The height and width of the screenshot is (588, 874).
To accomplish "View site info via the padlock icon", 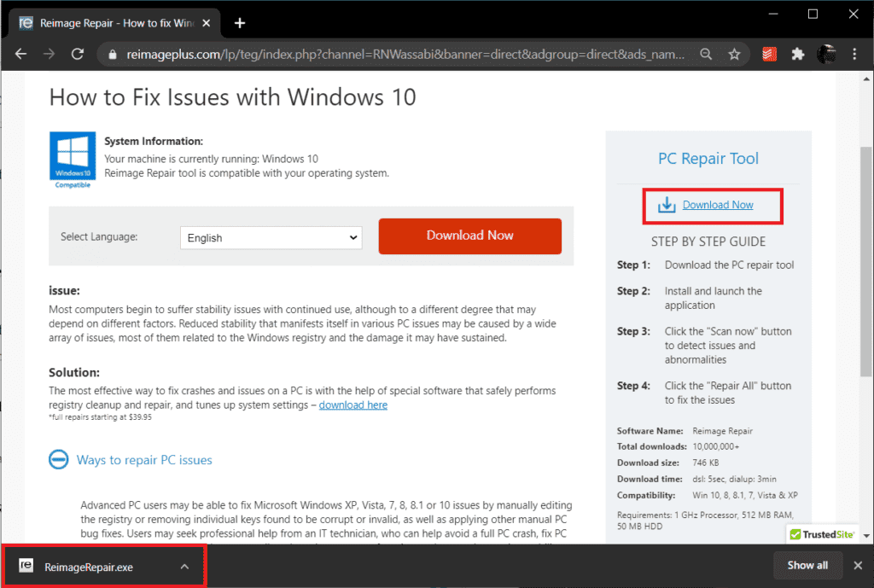I will (113, 55).
